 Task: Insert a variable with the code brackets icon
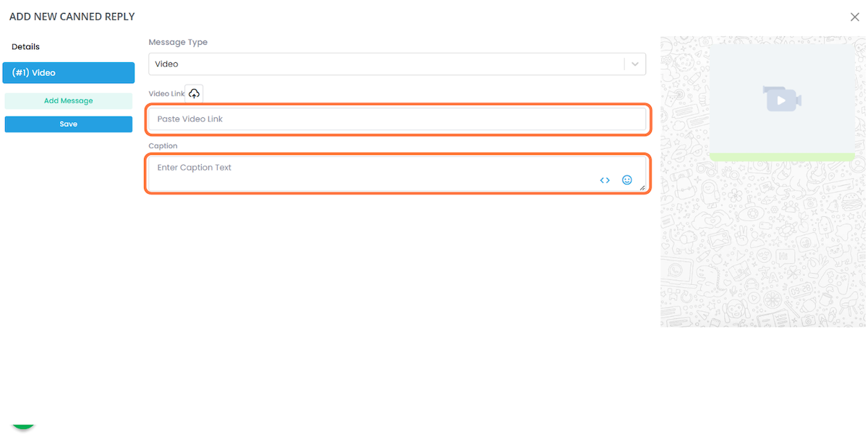[605, 180]
